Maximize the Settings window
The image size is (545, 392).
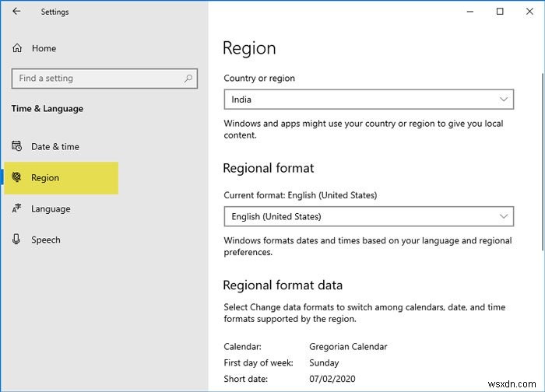pos(500,12)
